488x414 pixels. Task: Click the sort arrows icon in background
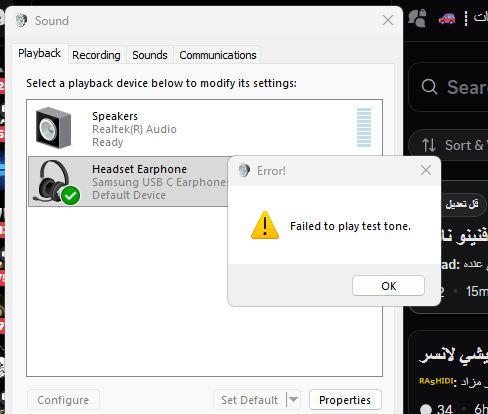tap(429, 145)
